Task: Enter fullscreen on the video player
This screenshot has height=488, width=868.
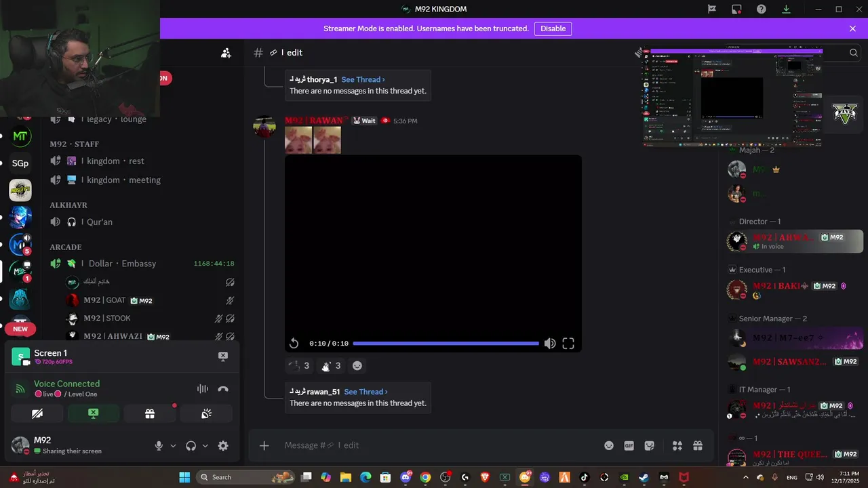Action: pyautogui.click(x=568, y=344)
